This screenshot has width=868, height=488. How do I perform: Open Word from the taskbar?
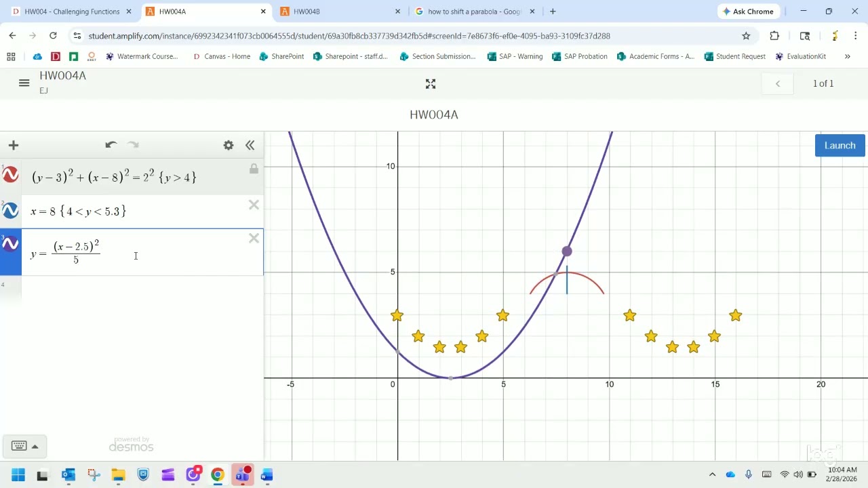[267, 475]
